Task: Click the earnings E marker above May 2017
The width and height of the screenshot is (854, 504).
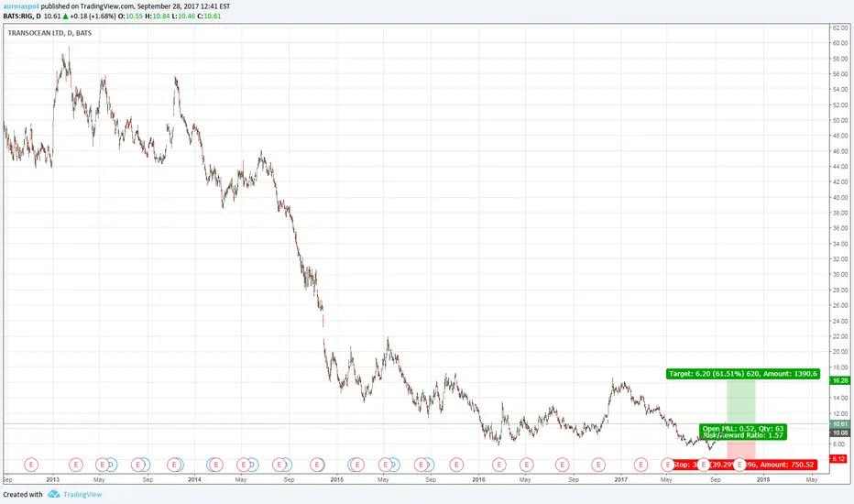Action: 668,465
